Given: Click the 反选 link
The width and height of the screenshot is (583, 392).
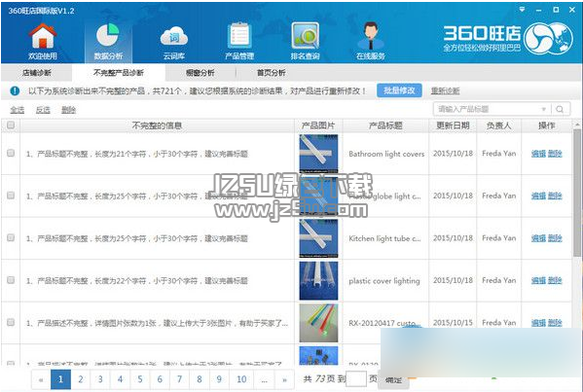Looking at the screenshot, I should [43, 110].
